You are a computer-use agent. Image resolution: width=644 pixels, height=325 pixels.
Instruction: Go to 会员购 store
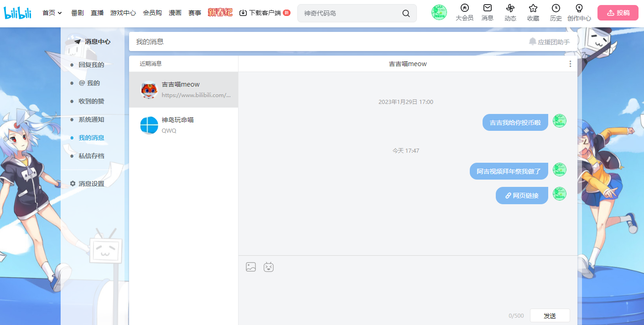tap(152, 13)
